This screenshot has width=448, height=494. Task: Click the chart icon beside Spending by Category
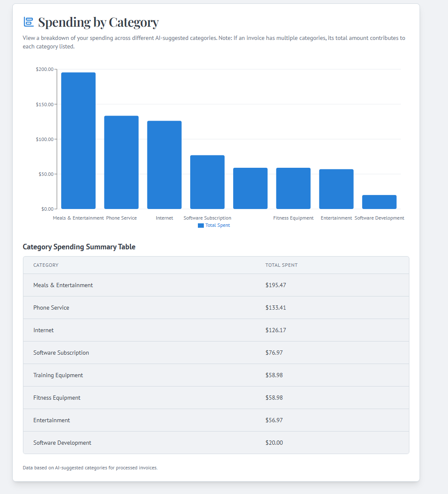pos(28,22)
